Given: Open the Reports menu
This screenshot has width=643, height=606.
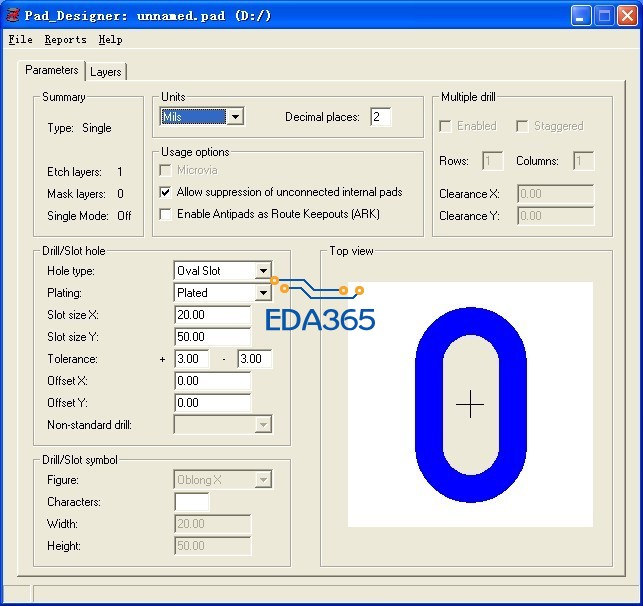Looking at the screenshot, I should pyautogui.click(x=66, y=40).
